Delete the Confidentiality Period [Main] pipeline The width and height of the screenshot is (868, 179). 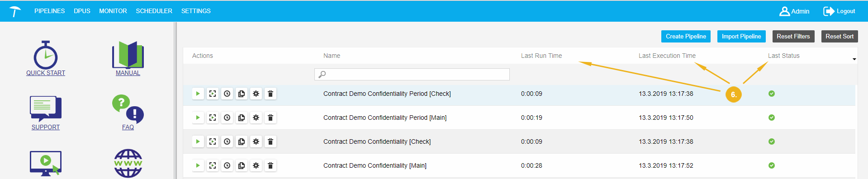coord(270,118)
